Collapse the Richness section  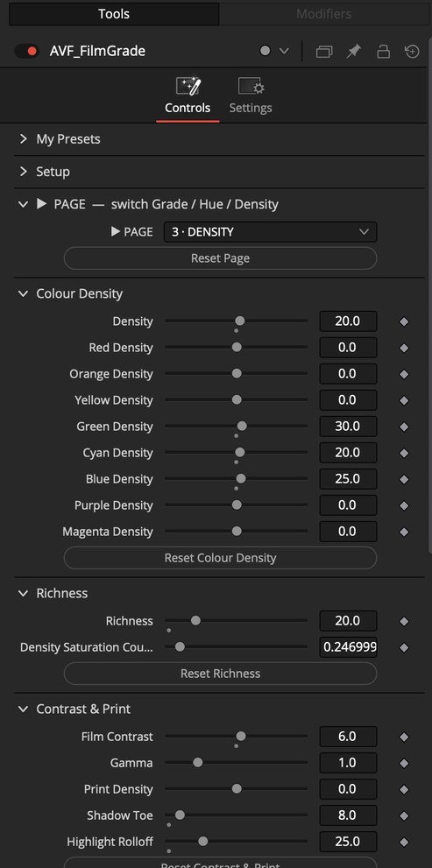click(x=24, y=593)
